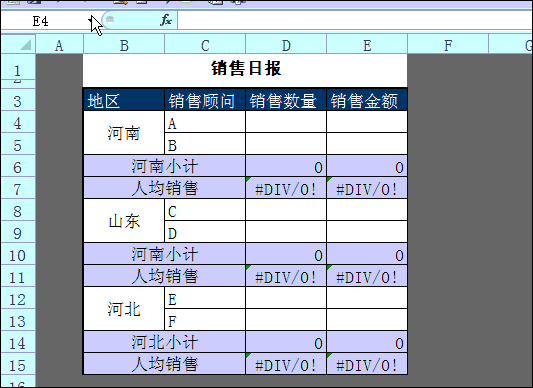Image resolution: width=533 pixels, height=388 pixels.
Task: Select row 14 header
Action: coord(18,342)
